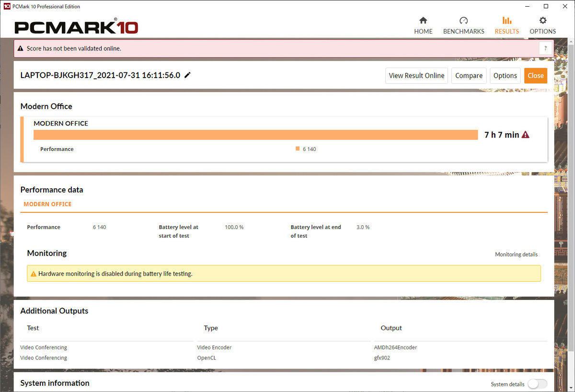Click gfx902 output value
The height and width of the screenshot is (392, 575).
(x=382, y=358)
